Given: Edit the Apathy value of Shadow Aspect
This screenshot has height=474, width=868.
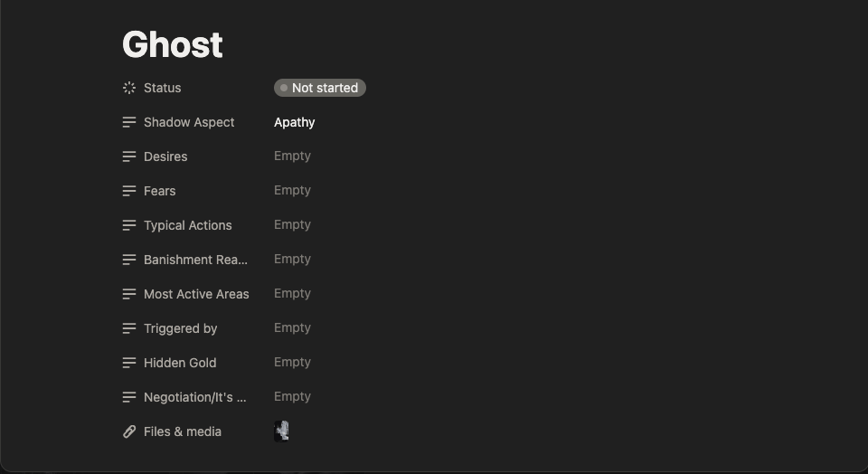Looking at the screenshot, I should pos(295,122).
